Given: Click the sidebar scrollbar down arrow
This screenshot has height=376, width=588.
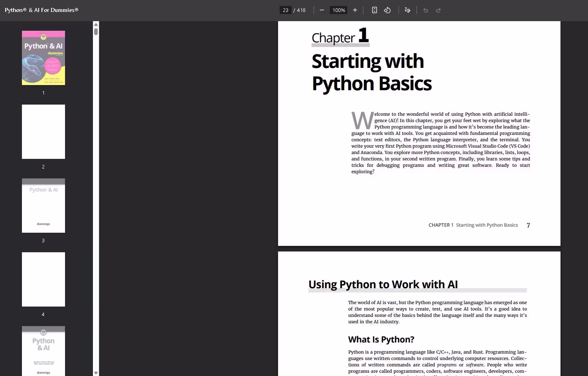Looking at the screenshot, I should tap(96, 373).
